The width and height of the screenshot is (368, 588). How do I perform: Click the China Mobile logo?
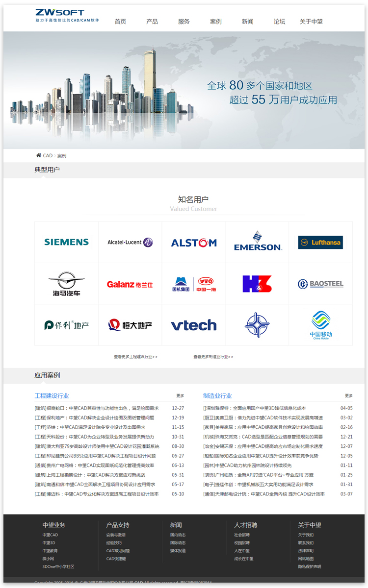(320, 325)
